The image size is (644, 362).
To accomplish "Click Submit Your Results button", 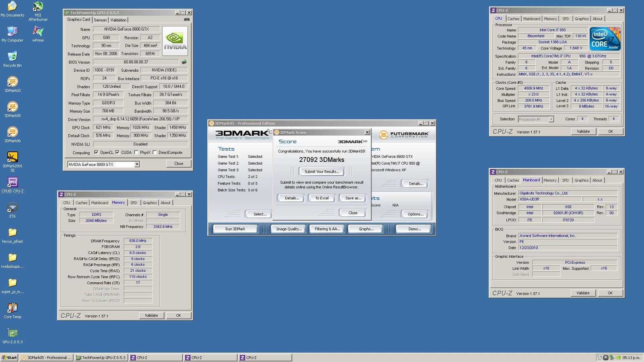I will pyautogui.click(x=322, y=172).
